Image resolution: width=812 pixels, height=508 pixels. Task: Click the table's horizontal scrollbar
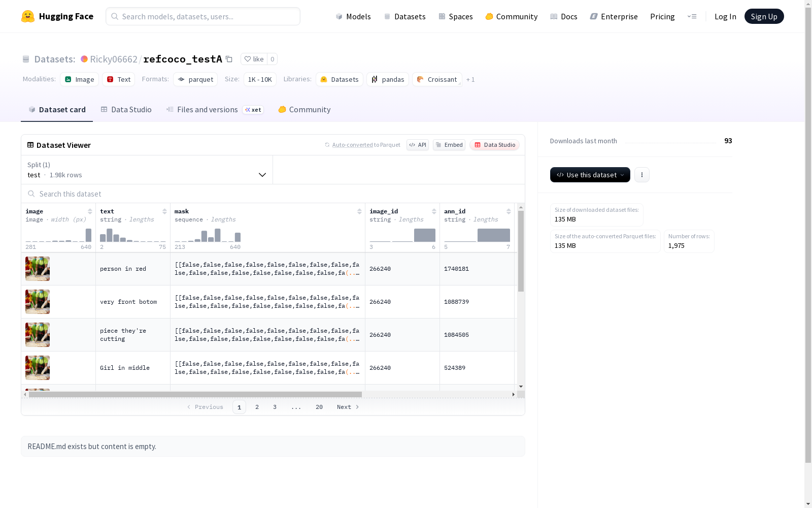point(195,394)
